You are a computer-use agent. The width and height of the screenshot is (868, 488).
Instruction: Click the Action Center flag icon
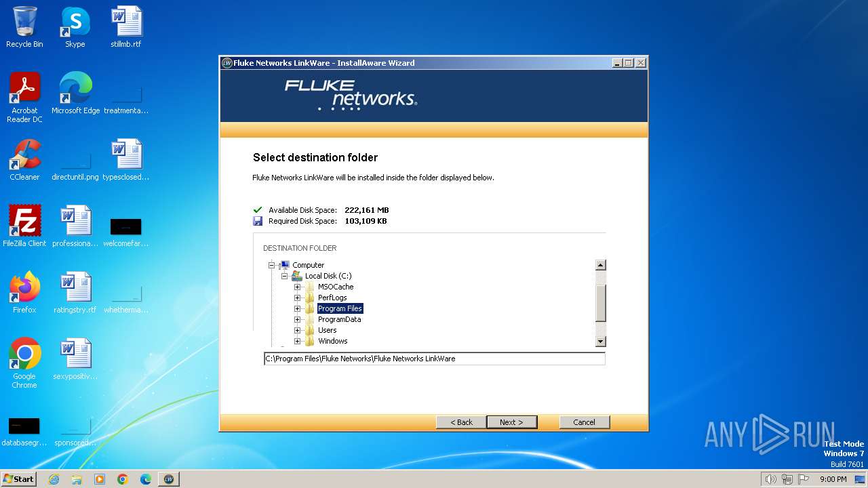click(804, 479)
